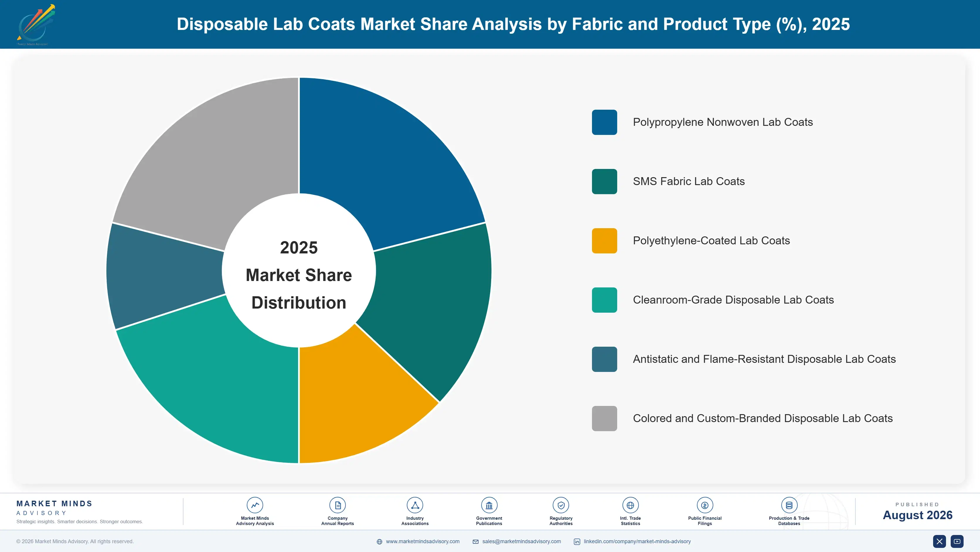
Task: Click the Cleanroom-Grade teal legend swatch
Action: click(x=604, y=300)
